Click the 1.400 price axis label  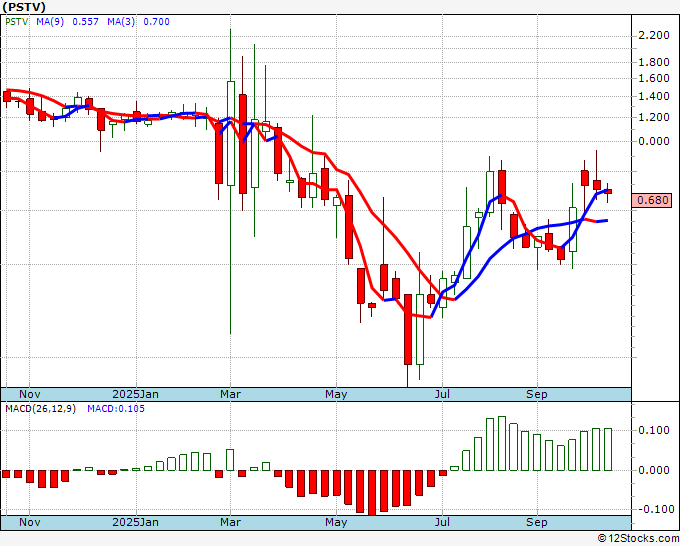(652, 97)
